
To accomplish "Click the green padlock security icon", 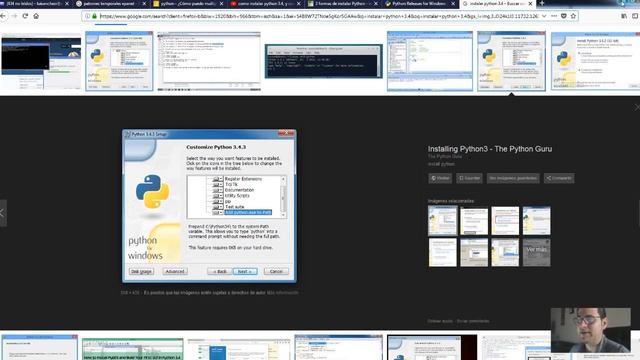I will (94, 16).
